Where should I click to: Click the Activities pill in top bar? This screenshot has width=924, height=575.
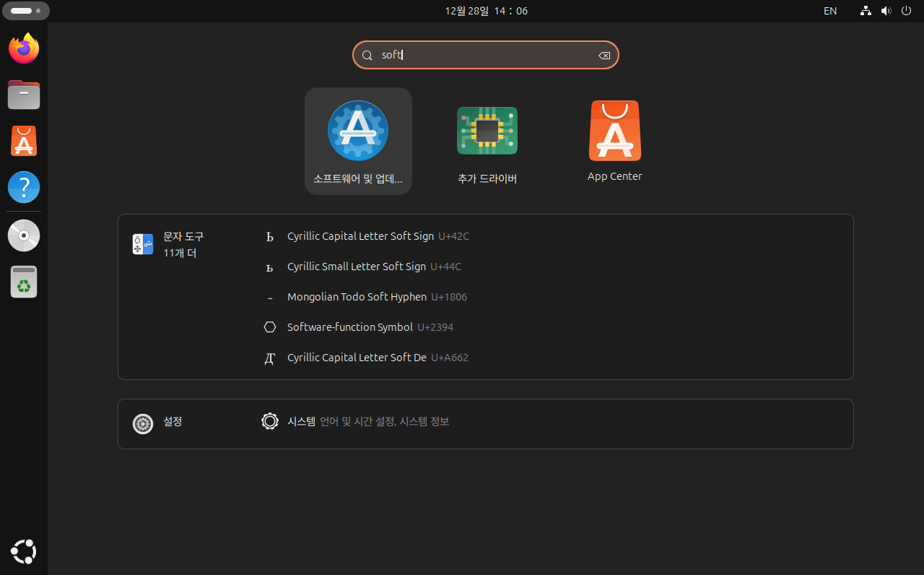26,11
